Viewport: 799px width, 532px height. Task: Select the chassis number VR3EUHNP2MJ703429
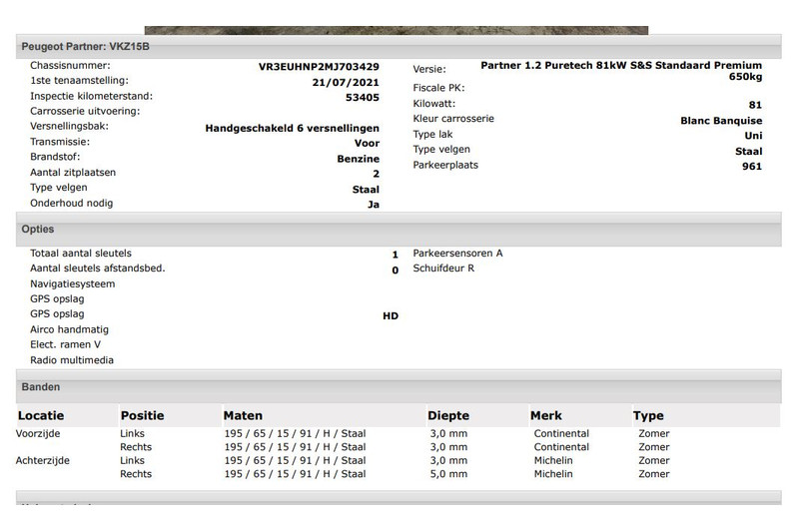319,67
